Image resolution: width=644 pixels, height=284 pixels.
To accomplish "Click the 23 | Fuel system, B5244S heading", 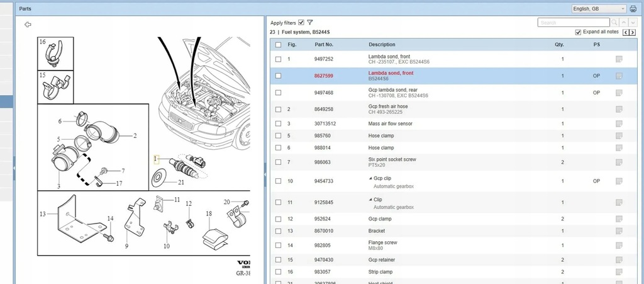I will [x=300, y=32].
